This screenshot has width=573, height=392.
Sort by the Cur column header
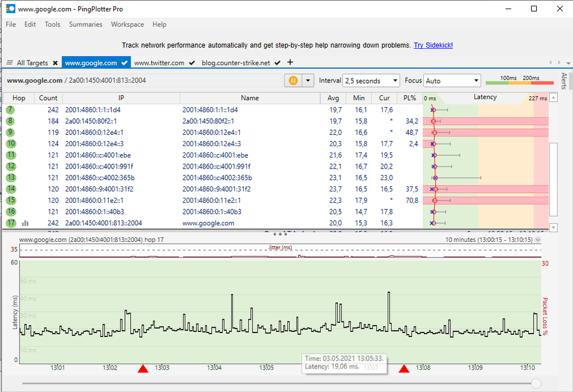(384, 98)
